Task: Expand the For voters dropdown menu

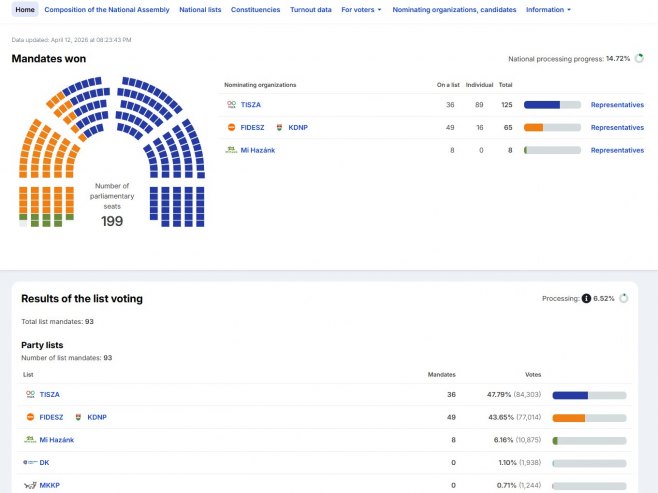Action: [x=361, y=9]
